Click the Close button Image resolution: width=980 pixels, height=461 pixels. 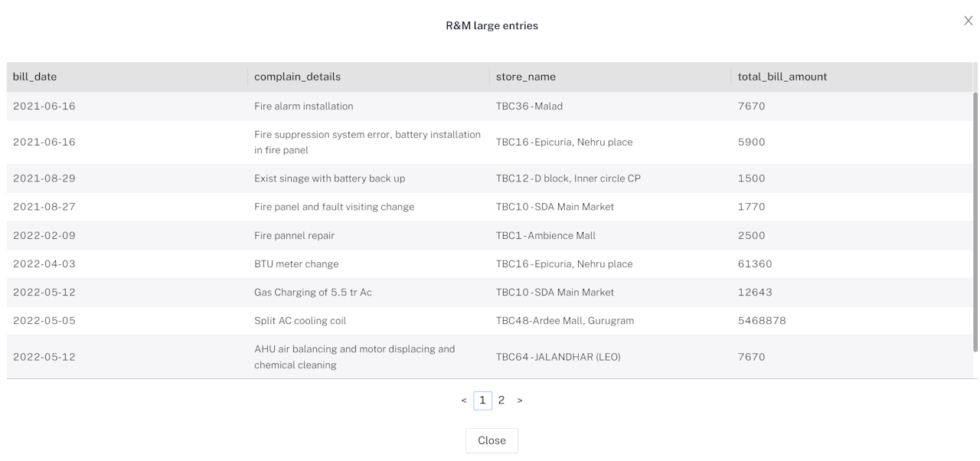tap(492, 440)
